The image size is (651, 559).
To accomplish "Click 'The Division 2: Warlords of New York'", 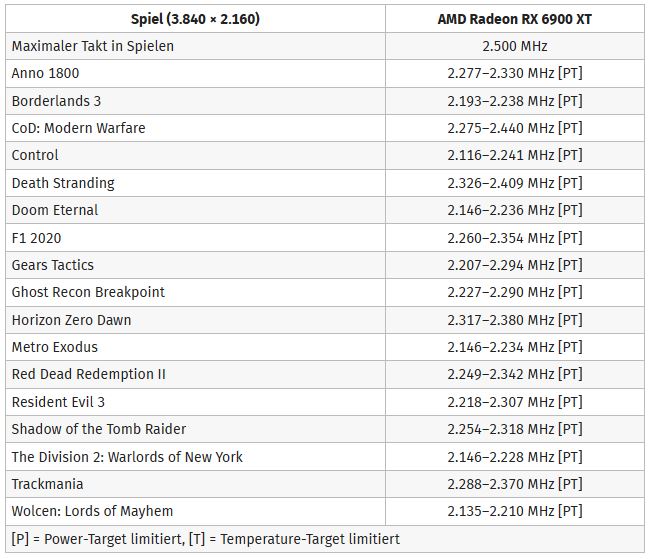I will (127, 457).
